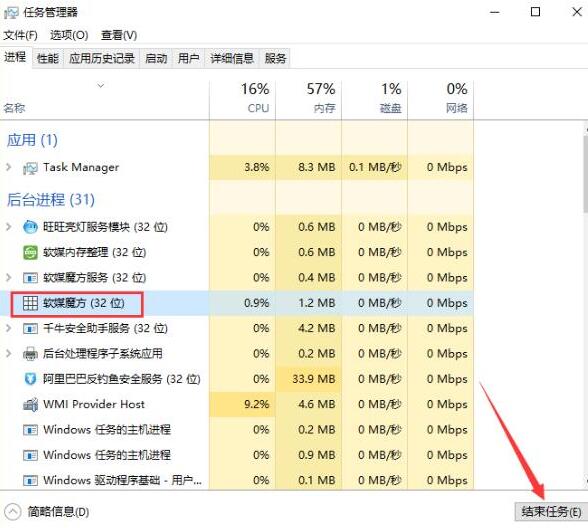
Task: Expand the 千牛安全助手服务 process group
Action: tap(9, 328)
